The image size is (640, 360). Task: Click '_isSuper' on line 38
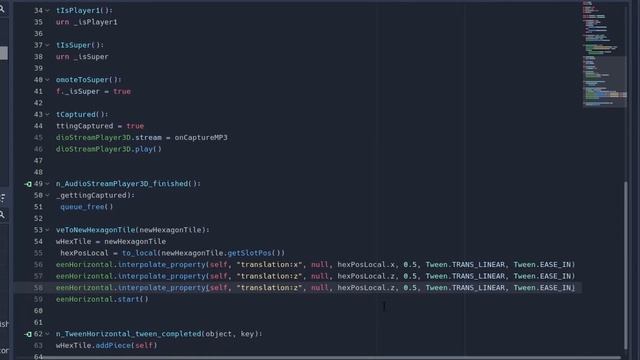click(91, 57)
